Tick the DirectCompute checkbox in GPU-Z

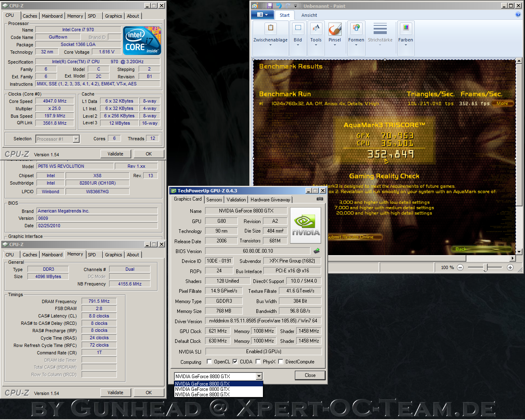pos(281,362)
